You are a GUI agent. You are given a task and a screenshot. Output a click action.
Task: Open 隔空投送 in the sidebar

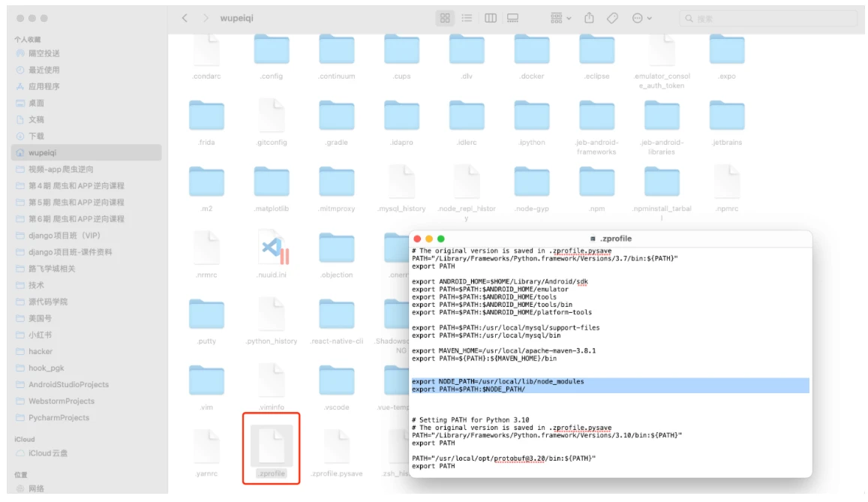[44, 53]
